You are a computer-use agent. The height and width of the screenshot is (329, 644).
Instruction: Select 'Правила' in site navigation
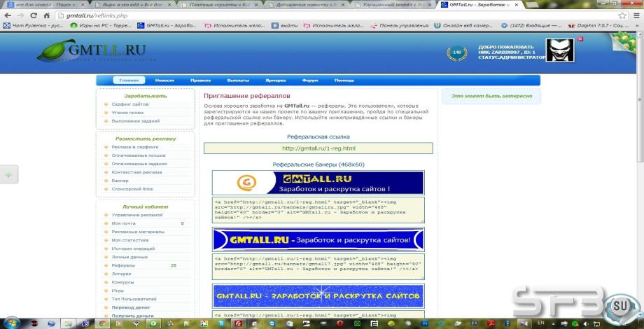pos(201,80)
